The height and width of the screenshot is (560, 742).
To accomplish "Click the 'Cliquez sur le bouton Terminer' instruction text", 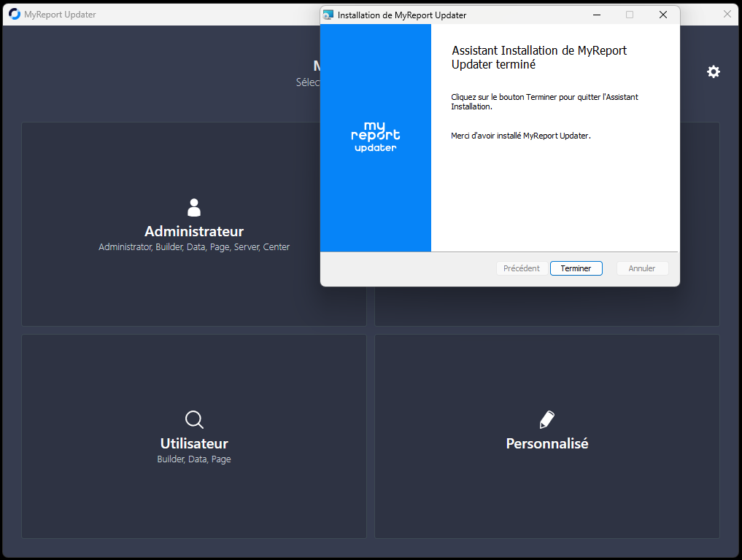I will point(545,101).
